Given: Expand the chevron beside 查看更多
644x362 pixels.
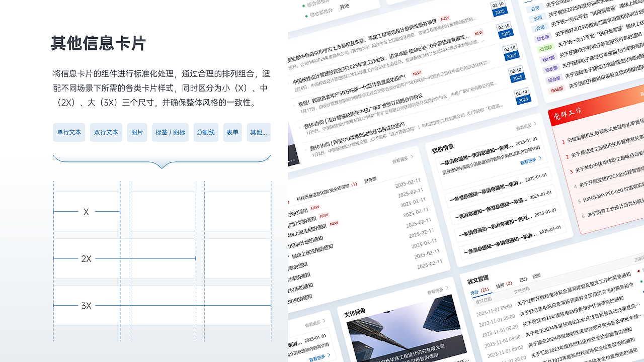Looking at the screenshot, I should point(540,158).
